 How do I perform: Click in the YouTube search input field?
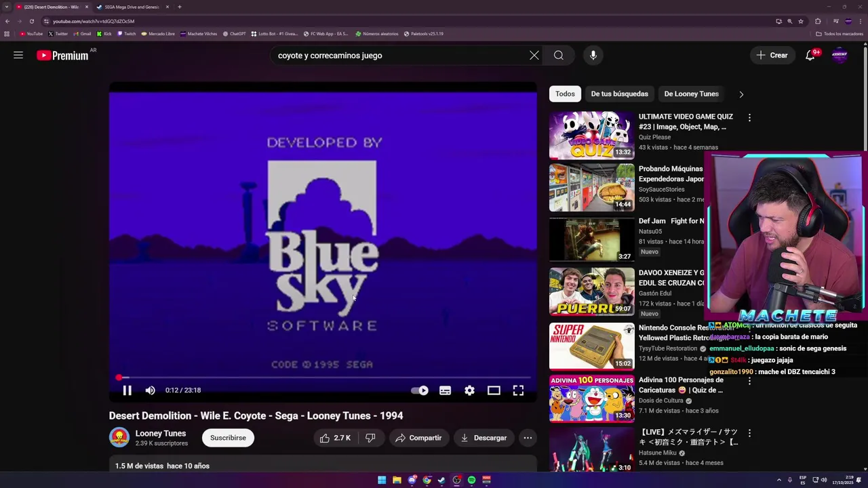coord(400,56)
